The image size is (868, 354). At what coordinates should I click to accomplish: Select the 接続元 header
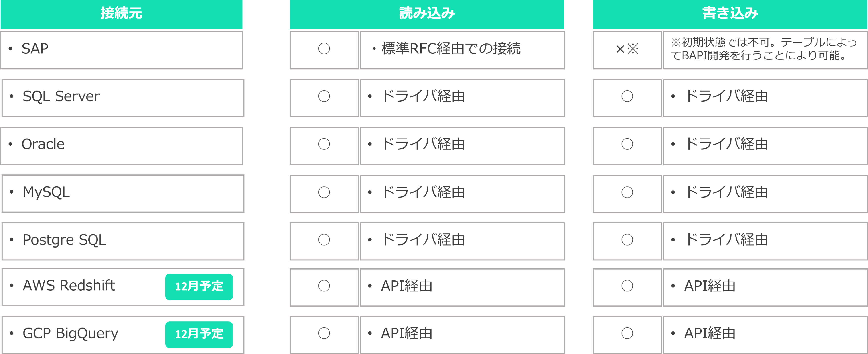(x=121, y=14)
